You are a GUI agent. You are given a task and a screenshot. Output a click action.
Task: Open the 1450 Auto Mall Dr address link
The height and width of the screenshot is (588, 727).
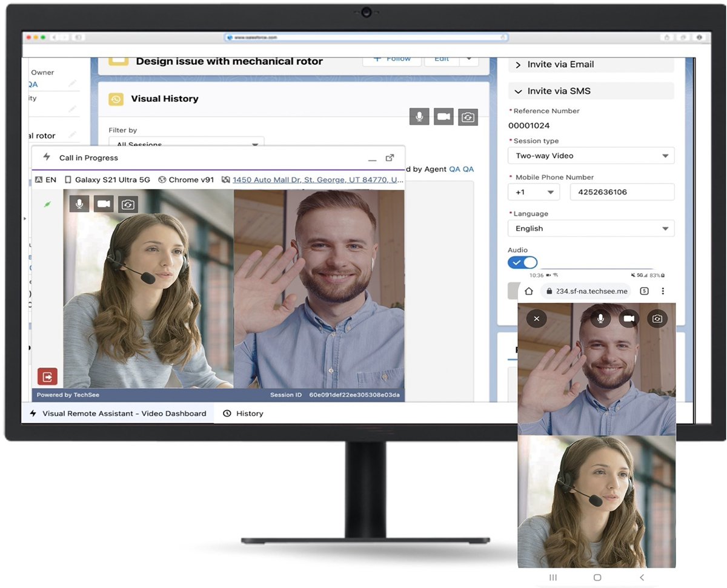point(316,179)
